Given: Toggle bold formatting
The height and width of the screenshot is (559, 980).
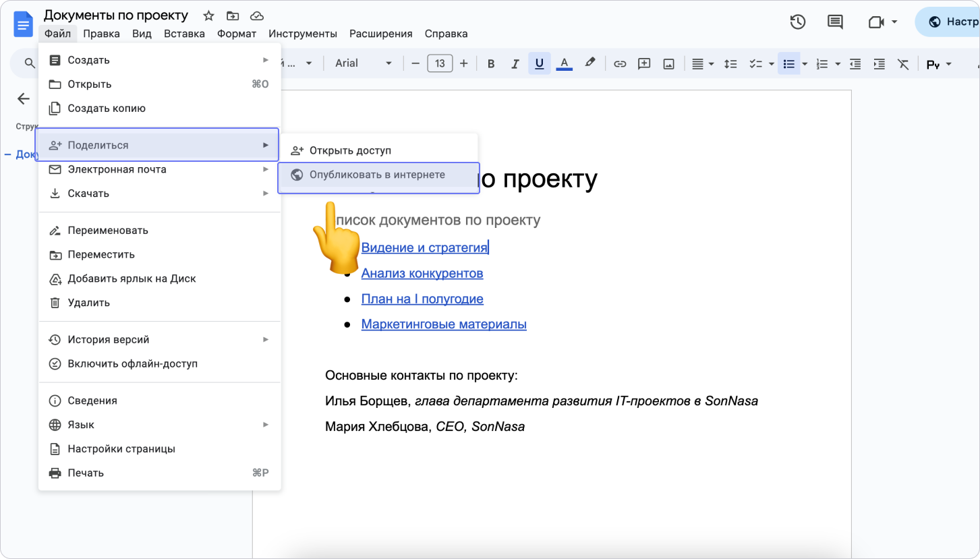Looking at the screenshot, I should [x=491, y=63].
